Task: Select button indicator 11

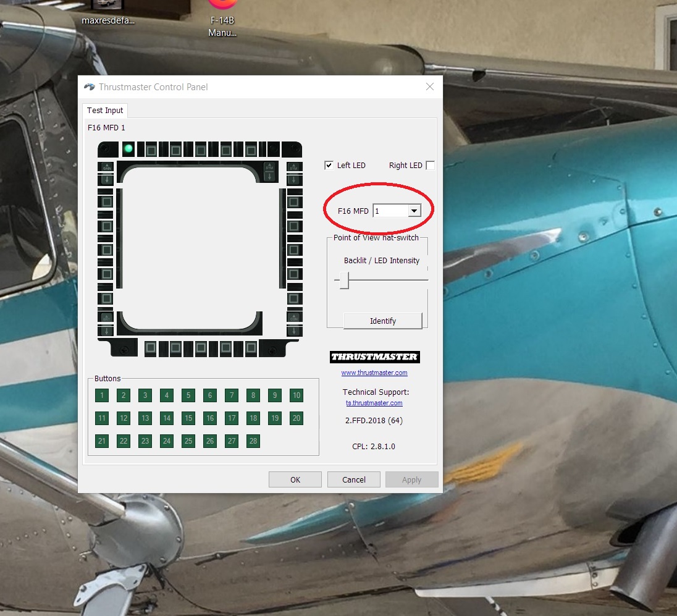Action: pyautogui.click(x=102, y=418)
